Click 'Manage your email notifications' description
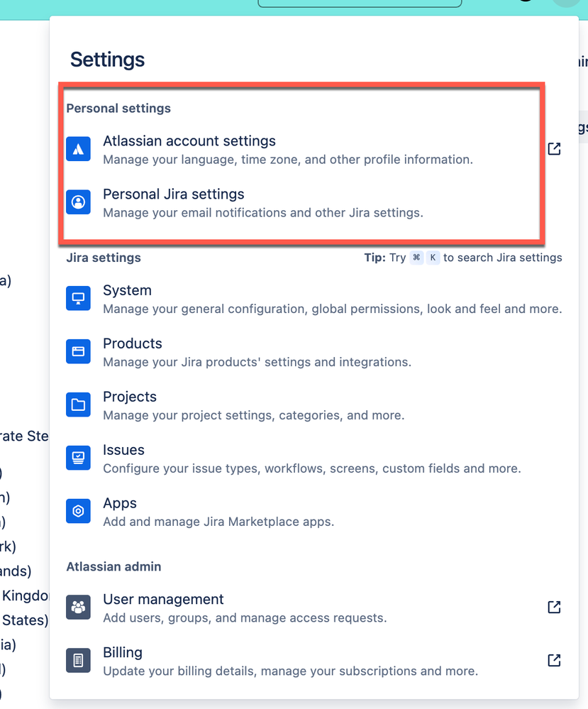Image resolution: width=588 pixels, height=709 pixels. coord(263,213)
